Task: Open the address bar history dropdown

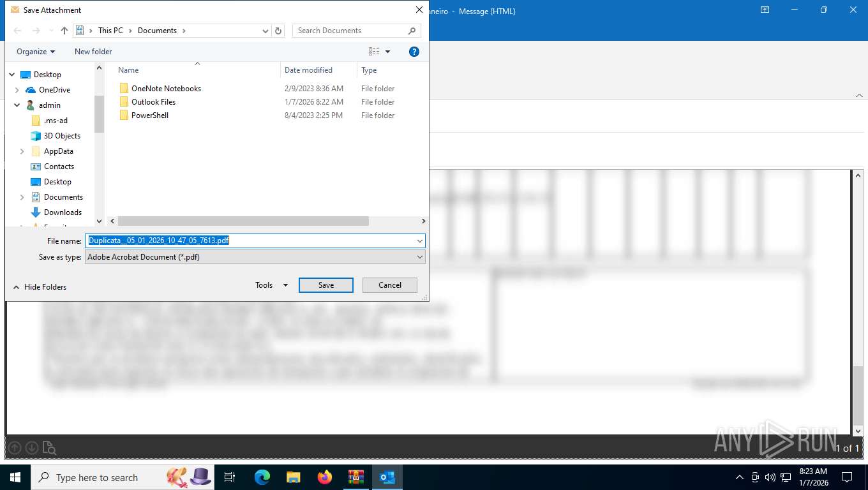Action: pos(266,31)
